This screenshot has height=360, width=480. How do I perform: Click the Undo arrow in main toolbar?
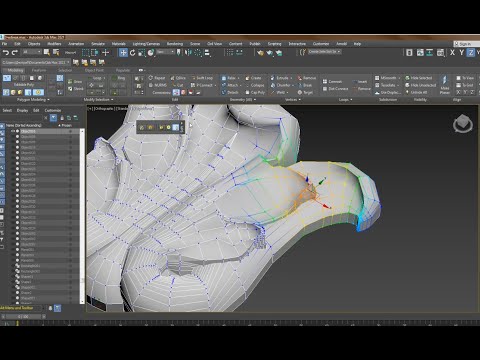click(x=6, y=52)
